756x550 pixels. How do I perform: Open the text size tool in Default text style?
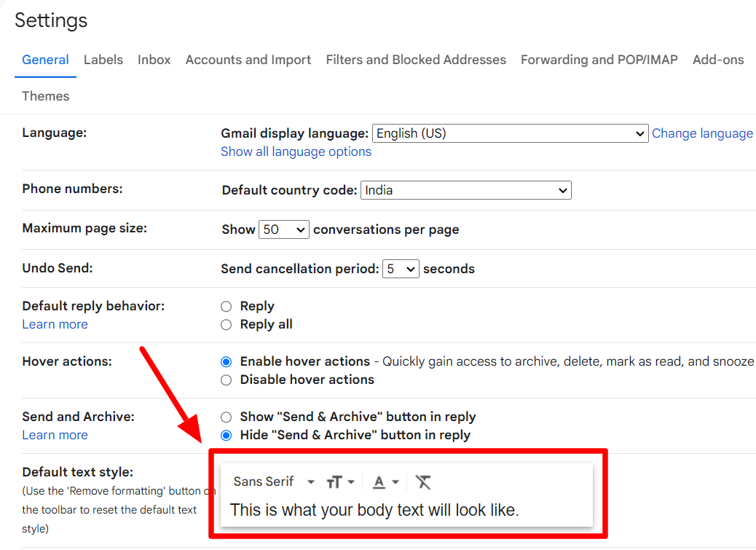coord(340,482)
